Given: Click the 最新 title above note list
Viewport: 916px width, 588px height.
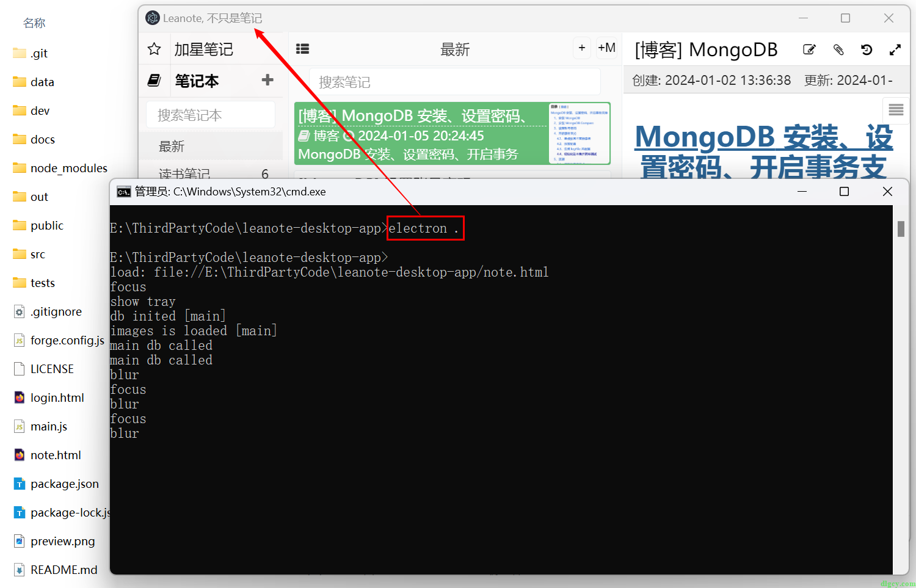Looking at the screenshot, I should (455, 49).
